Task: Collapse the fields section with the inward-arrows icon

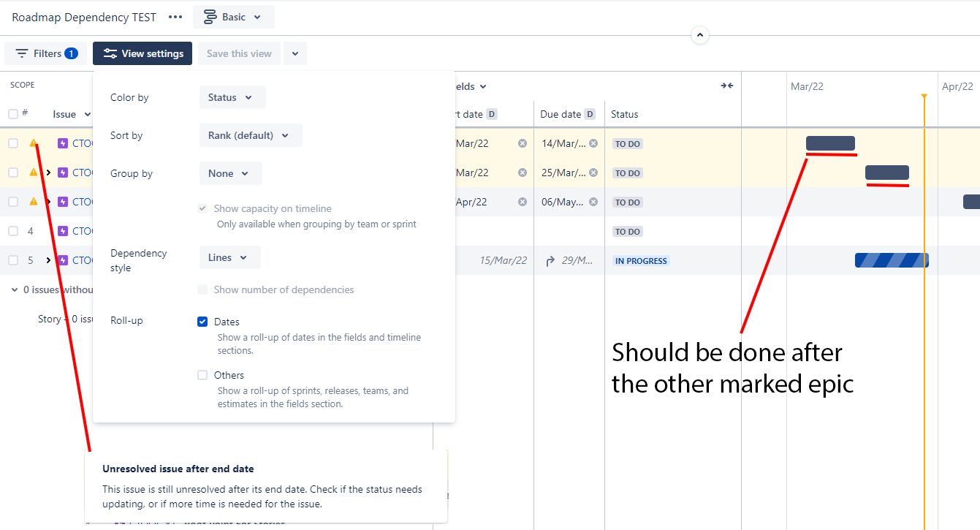Action: [x=727, y=86]
